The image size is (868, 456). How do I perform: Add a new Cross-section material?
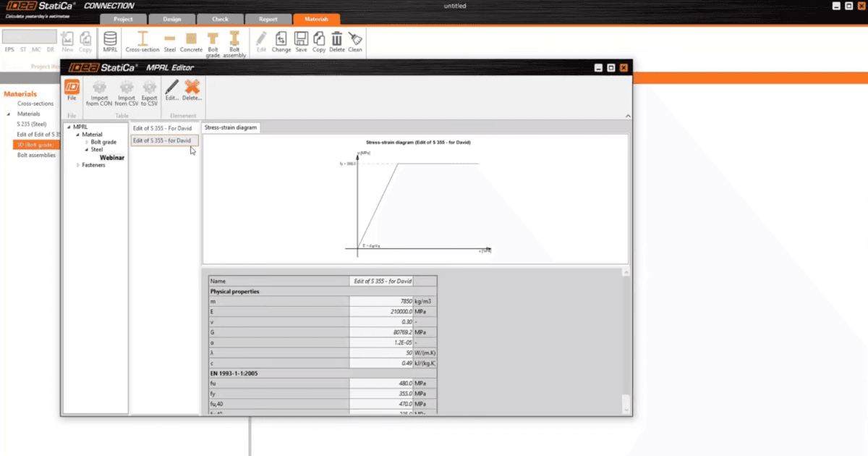(142, 41)
